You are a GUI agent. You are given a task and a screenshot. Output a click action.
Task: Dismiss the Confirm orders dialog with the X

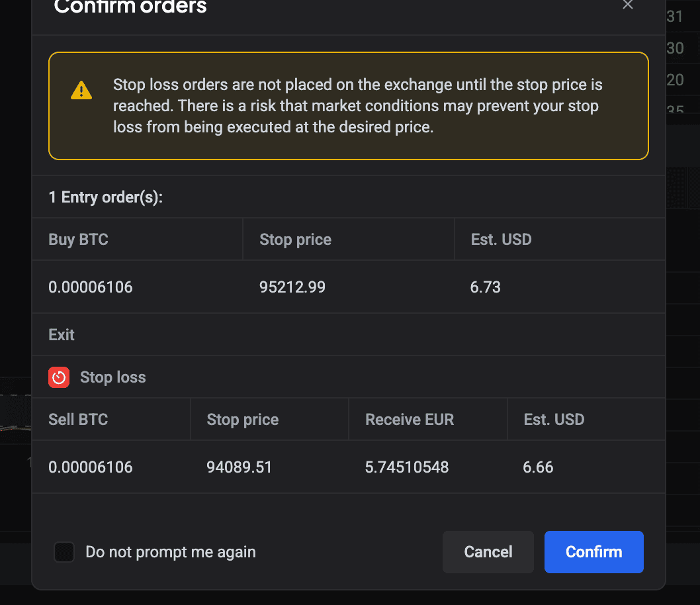(x=627, y=5)
